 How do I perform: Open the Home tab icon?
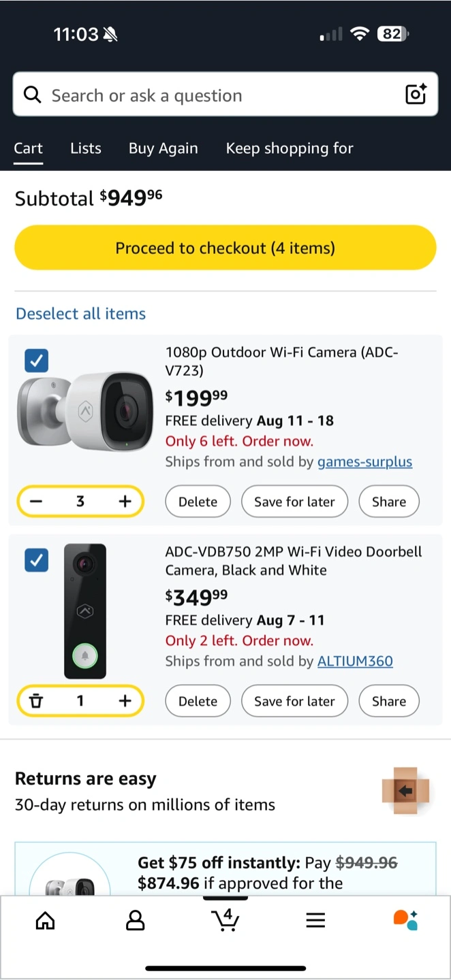click(45, 921)
